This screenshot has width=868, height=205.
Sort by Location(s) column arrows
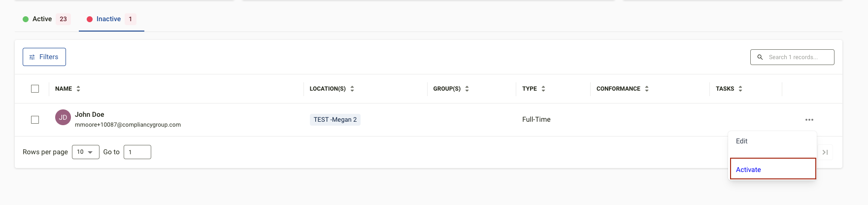(x=352, y=89)
